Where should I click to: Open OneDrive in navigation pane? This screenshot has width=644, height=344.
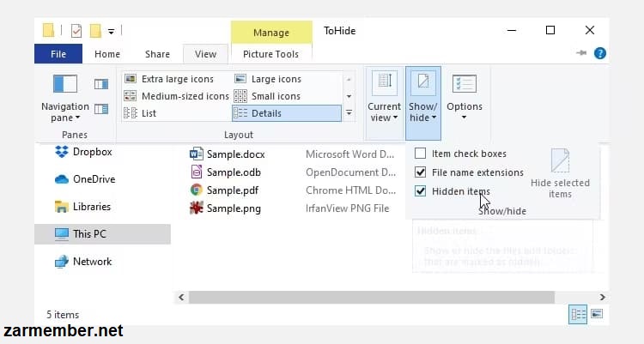[85, 179]
